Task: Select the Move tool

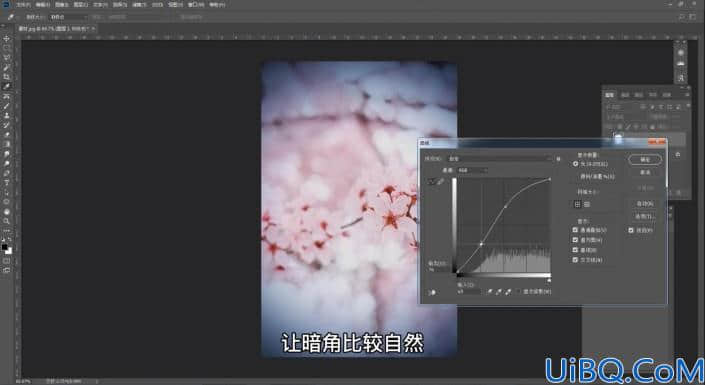Action: pyautogui.click(x=6, y=39)
